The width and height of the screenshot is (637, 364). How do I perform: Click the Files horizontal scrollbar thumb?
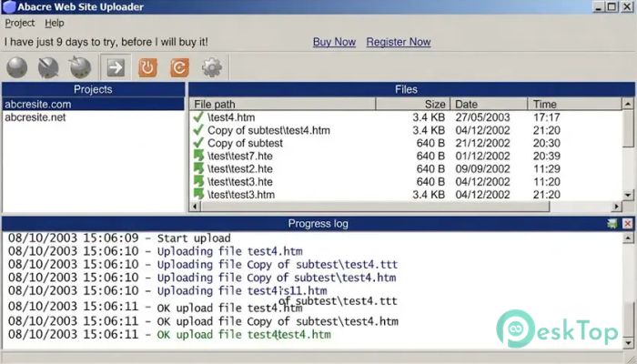point(375,207)
